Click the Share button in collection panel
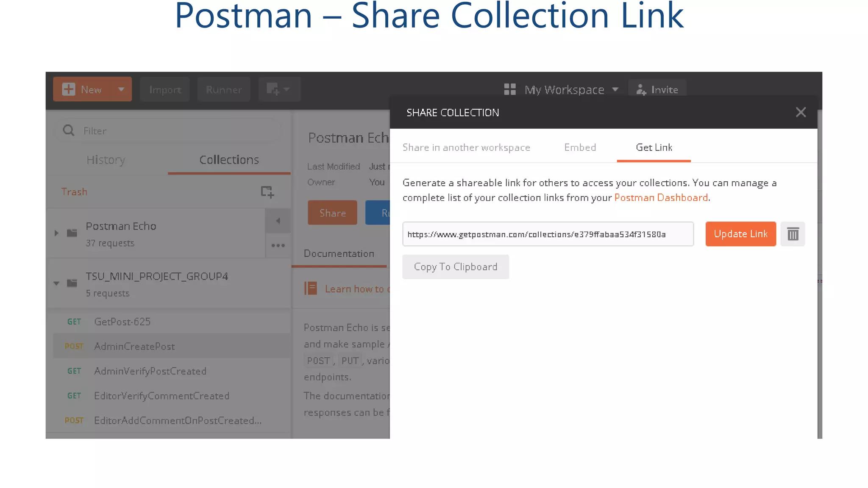The height and width of the screenshot is (488, 868). click(x=332, y=213)
